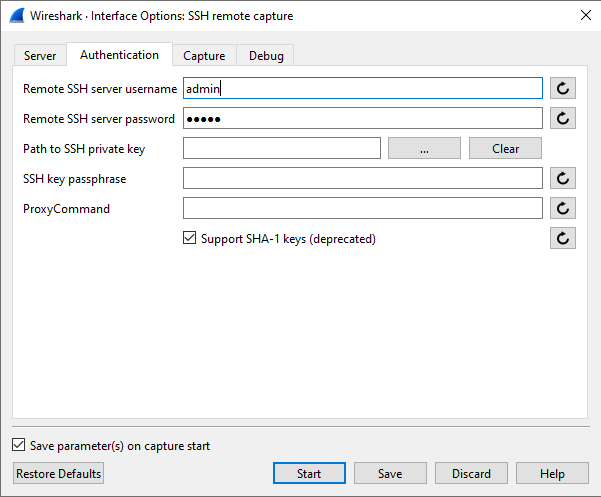601x497 pixels.
Task: Click the Wireshark shark fin icon
Action: 17,16
